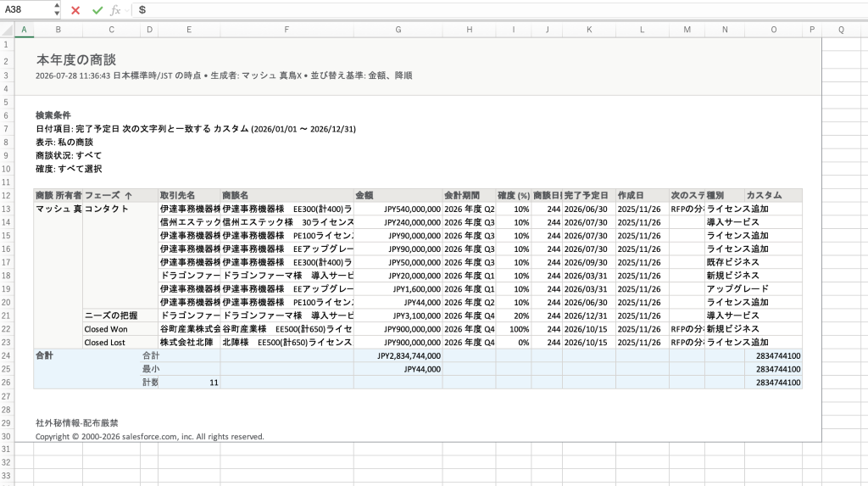Image resolution: width=868 pixels, height=486 pixels.
Task: Confirm the entry with the green checkmark
Action: [x=97, y=10]
